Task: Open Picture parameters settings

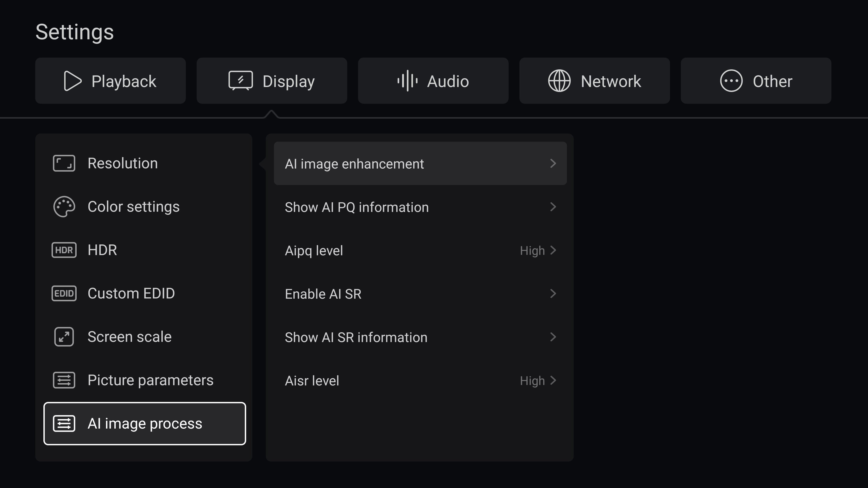Action: point(145,380)
